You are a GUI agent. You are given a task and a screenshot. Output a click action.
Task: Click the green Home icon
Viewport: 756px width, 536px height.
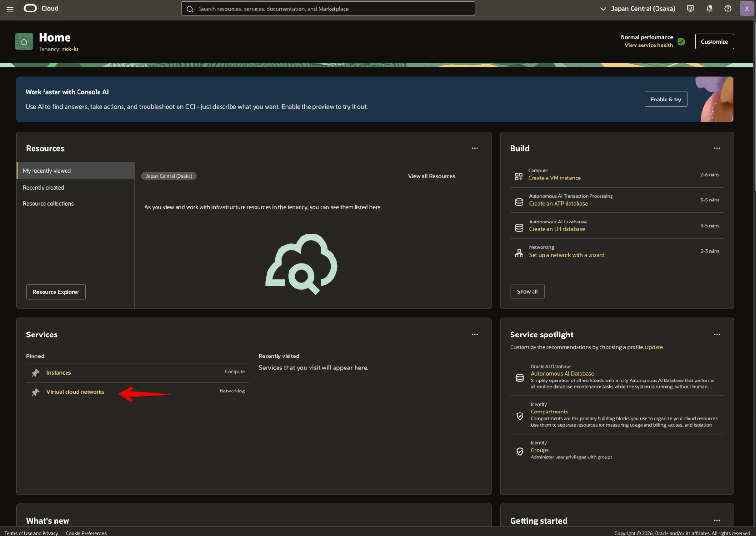coord(24,42)
